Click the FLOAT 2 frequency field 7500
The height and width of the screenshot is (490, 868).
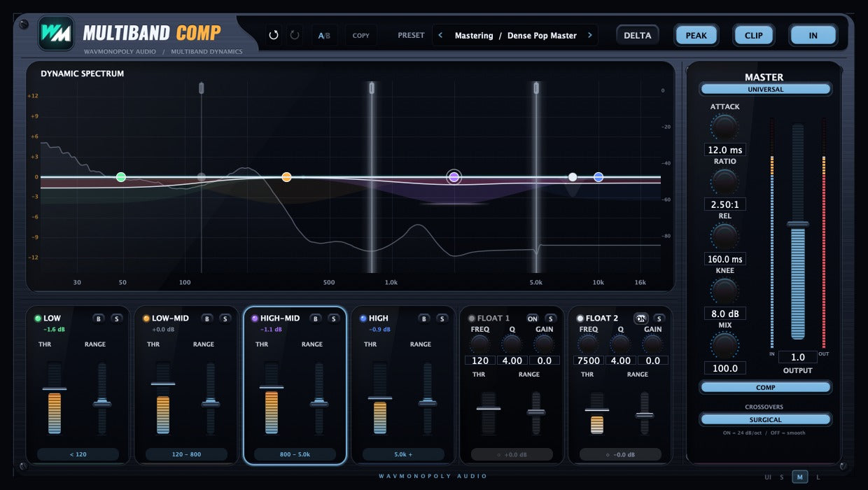(x=588, y=360)
